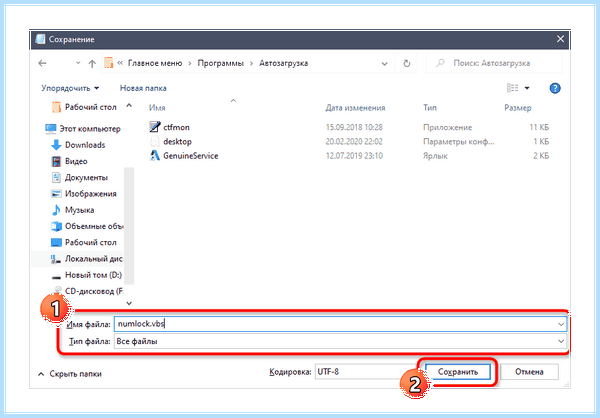Viewport: 600px width, 418px height.
Task: Close the Сохранение dialog
Action: [560, 39]
